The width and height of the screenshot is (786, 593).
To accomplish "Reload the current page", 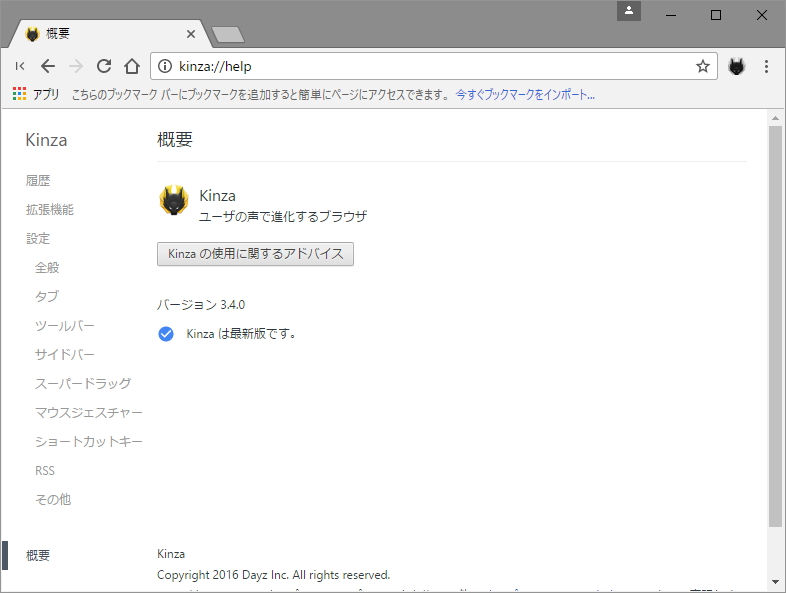I will point(104,66).
